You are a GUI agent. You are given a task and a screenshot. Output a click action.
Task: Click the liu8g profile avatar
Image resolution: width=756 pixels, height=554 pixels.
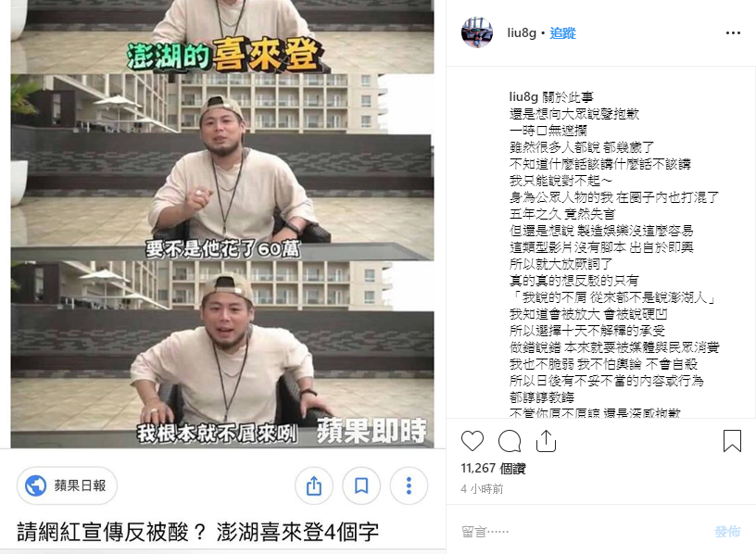pos(477,32)
